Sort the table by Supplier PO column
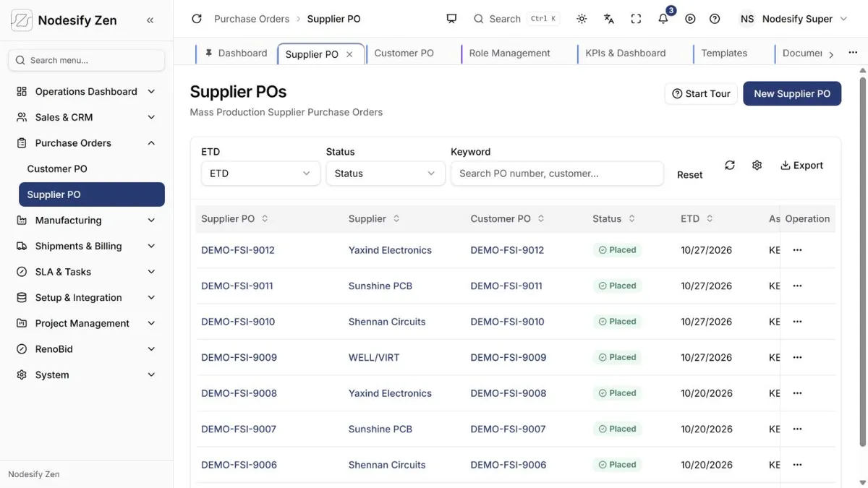Image resolution: width=868 pixels, height=488 pixels. coord(265,218)
